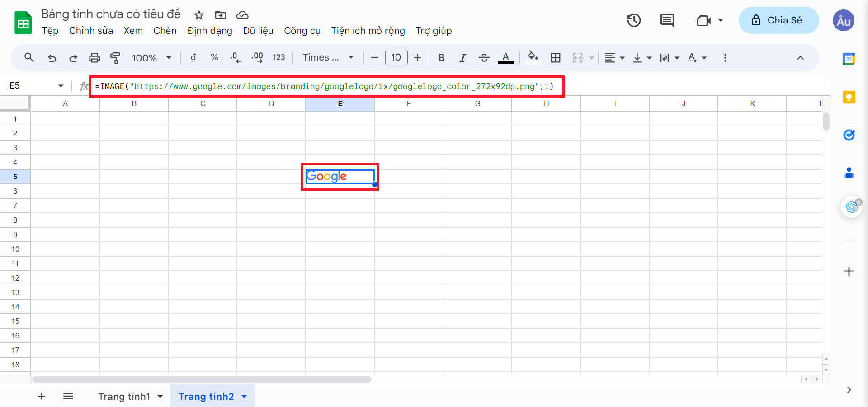Screen dimensions: 868x407
Task: Open the Công cụ menu
Action: 302,31
